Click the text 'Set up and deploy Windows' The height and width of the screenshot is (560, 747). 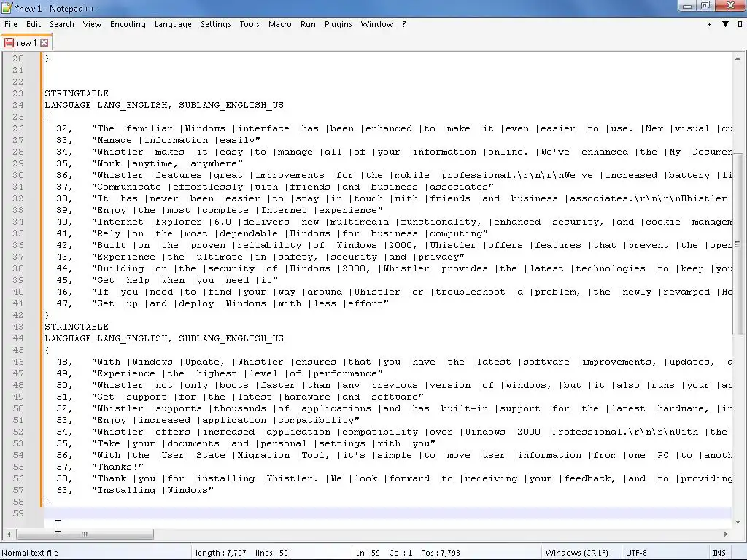tap(182, 303)
